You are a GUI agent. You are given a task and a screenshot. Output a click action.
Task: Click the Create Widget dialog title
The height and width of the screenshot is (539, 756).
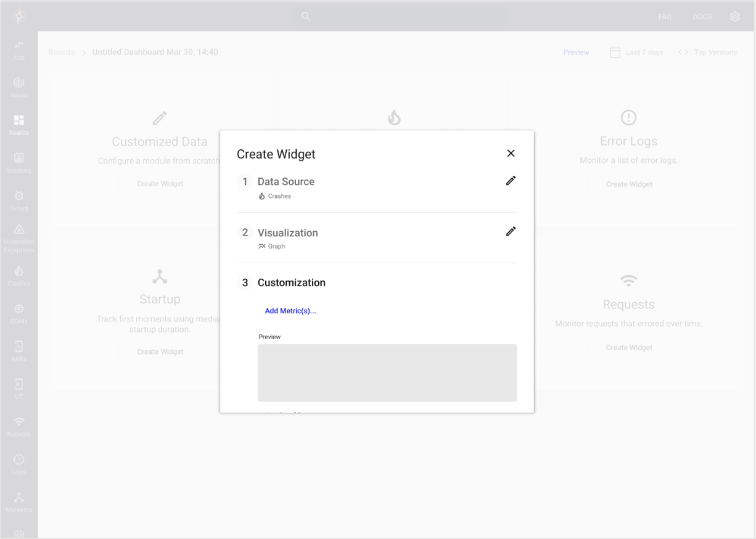pyautogui.click(x=276, y=154)
